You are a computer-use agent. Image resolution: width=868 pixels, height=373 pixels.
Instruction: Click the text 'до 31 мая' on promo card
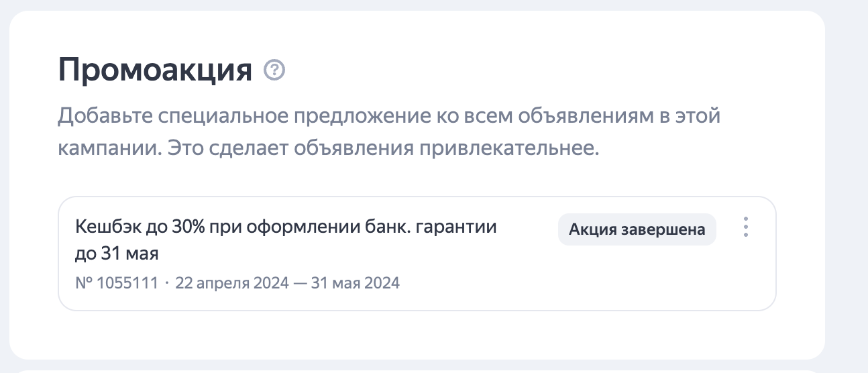pos(117,255)
